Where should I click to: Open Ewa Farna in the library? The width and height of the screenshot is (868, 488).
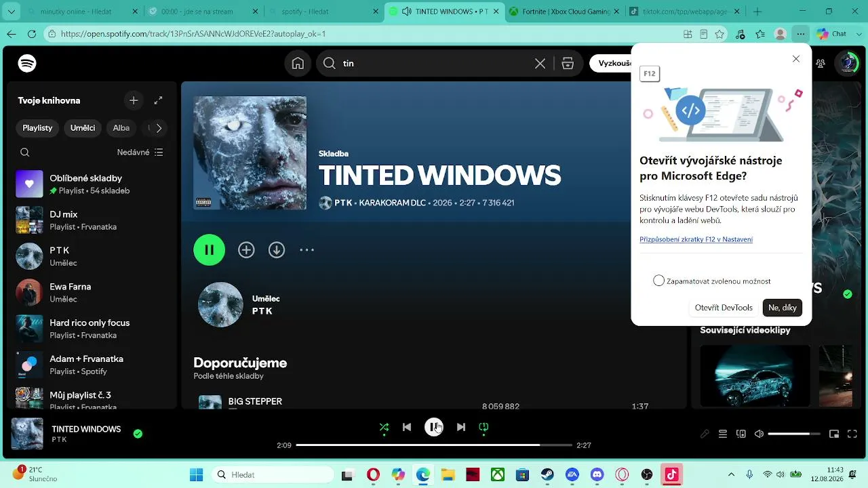click(91, 292)
